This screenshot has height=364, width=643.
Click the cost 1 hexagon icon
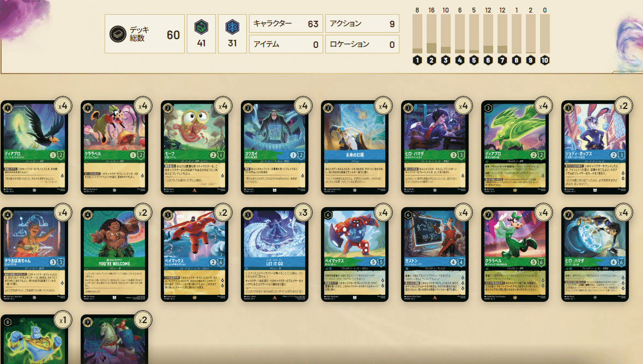click(417, 60)
